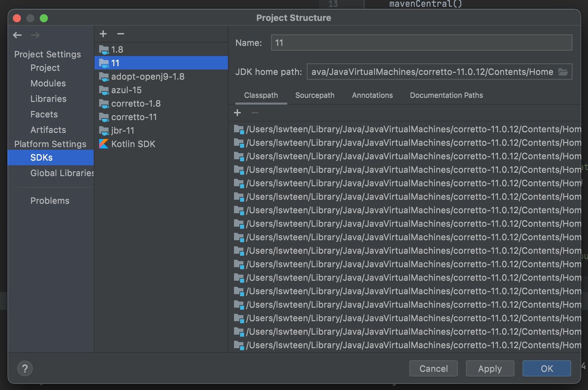588x390 pixels.
Task: Add classpath entry with plus icon
Action: [237, 113]
